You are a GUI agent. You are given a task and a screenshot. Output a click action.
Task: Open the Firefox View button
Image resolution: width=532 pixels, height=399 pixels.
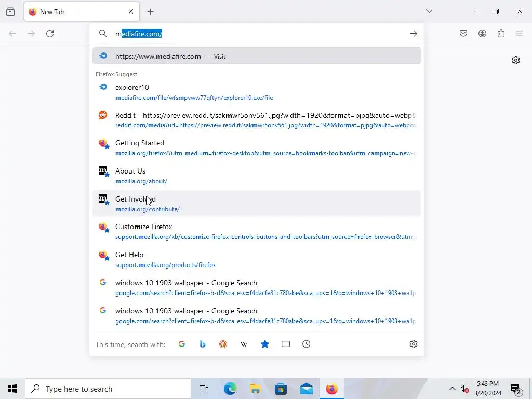tap(10, 11)
